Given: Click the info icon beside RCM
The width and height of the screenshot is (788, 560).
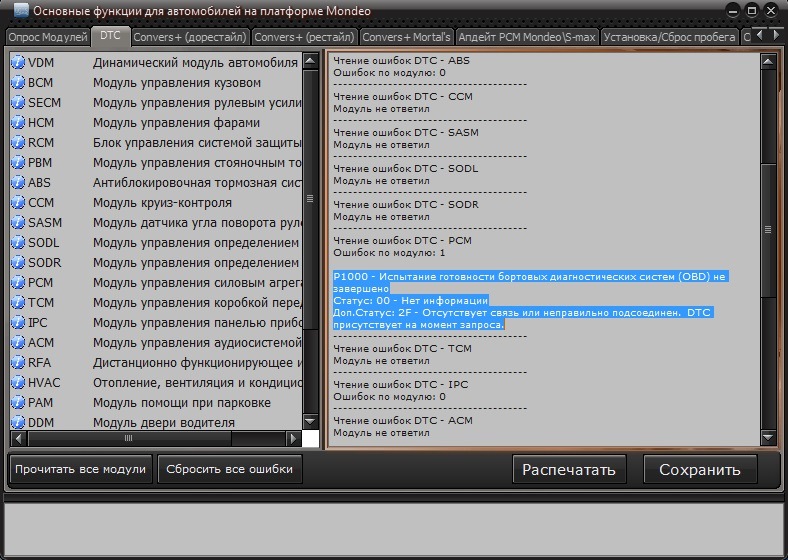Looking at the screenshot, I should [18, 143].
